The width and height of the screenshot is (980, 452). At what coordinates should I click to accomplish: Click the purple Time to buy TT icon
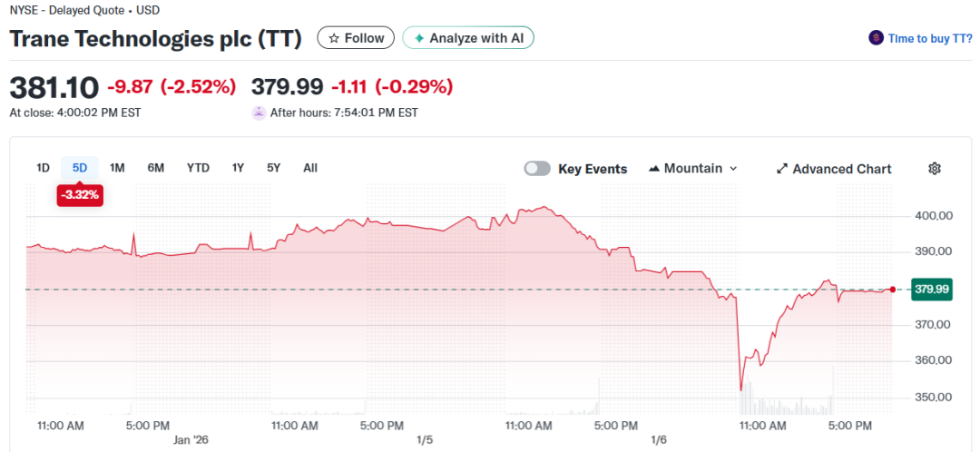[x=876, y=38]
